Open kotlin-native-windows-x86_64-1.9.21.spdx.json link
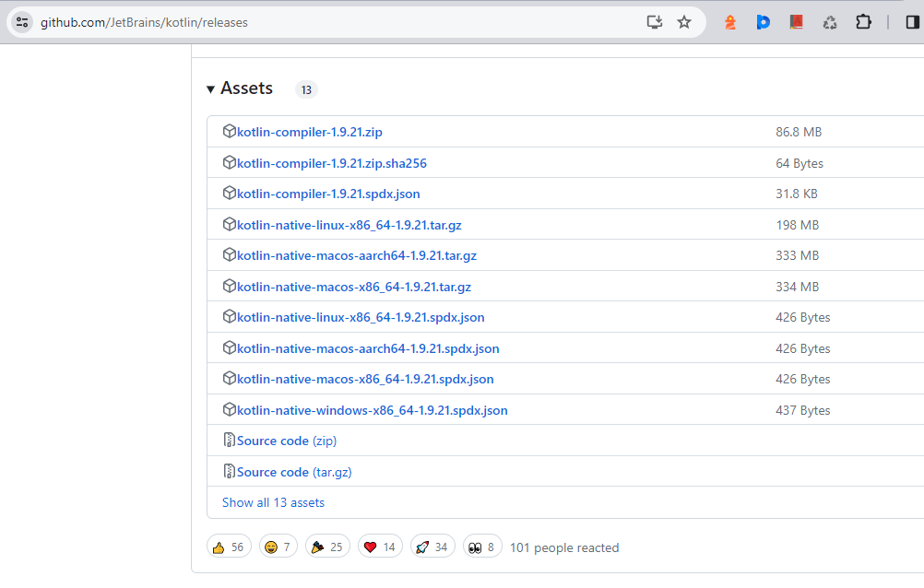 tap(372, 411)
